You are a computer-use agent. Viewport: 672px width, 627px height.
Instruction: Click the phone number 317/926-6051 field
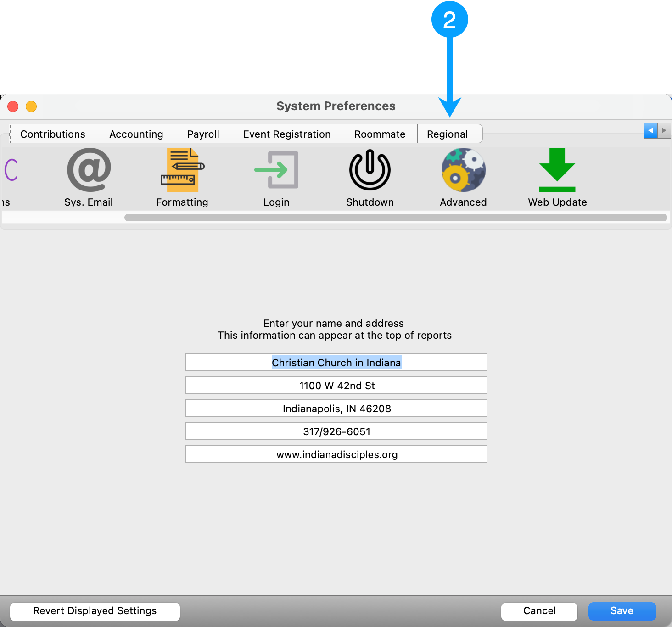click(x=336, y=431)
